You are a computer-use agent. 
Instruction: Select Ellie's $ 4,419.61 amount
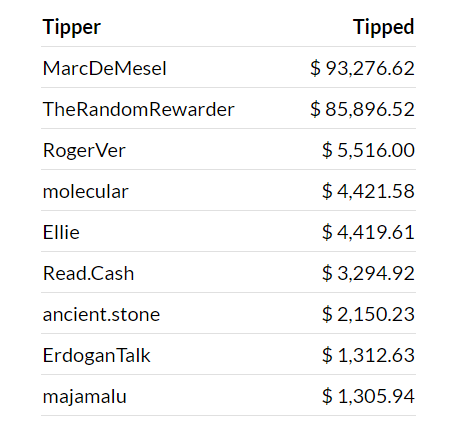coord(368,232)
